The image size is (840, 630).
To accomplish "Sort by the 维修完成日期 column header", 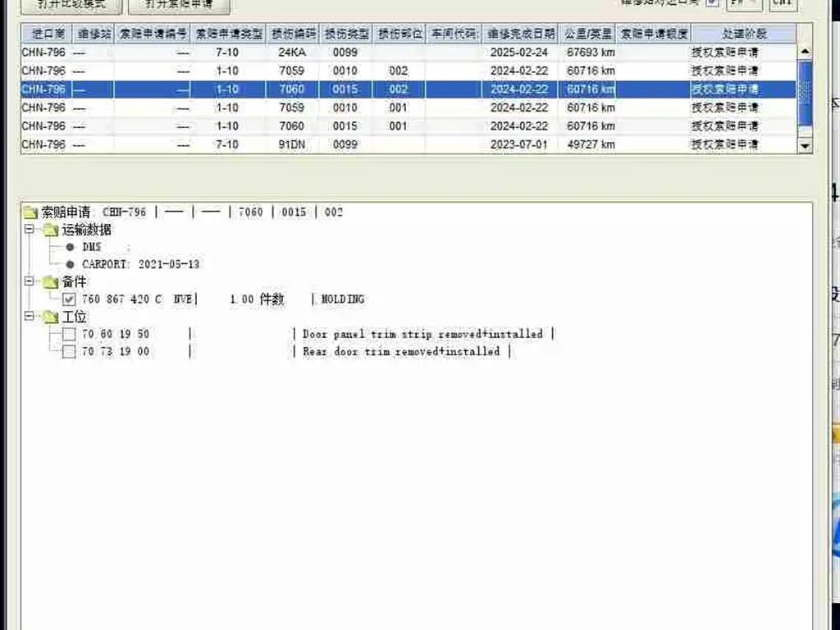I will pyautogui.click(x=520, y=34).
